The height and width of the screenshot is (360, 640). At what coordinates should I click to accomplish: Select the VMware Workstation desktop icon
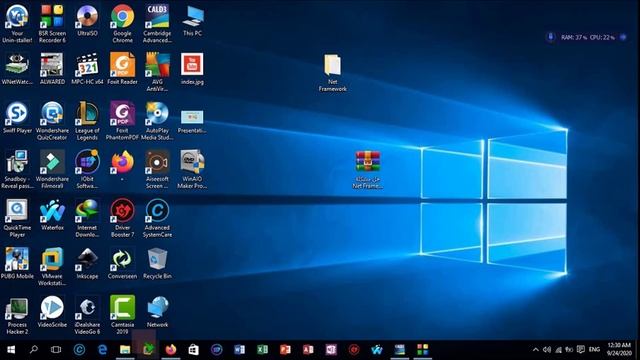point(52,266)
